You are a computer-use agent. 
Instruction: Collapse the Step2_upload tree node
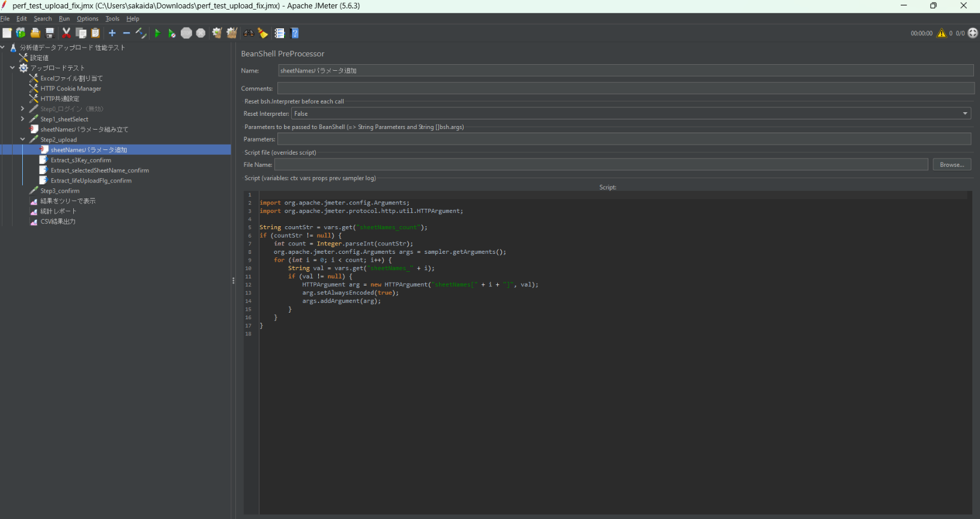click(22, 139)
